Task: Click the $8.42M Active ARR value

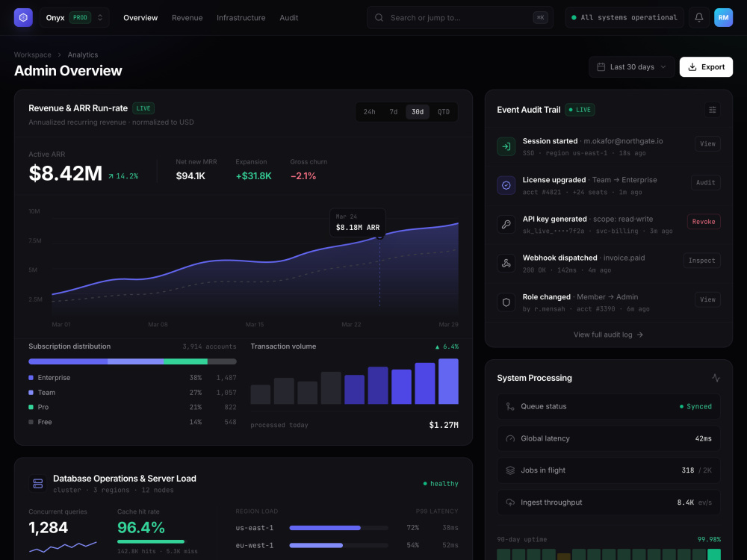Action: pos(65,173)
